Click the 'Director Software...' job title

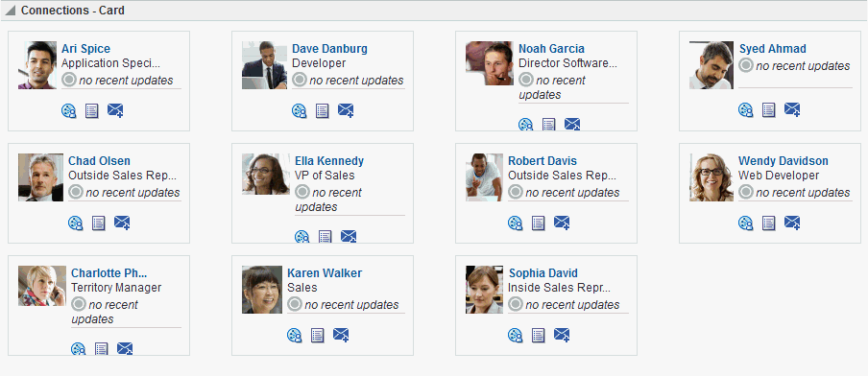567,63
